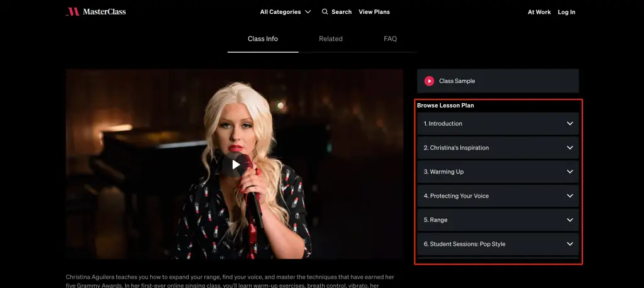Open the All Categories dropdown
Screen dimensions: 644x288
(x=286, y=12)
